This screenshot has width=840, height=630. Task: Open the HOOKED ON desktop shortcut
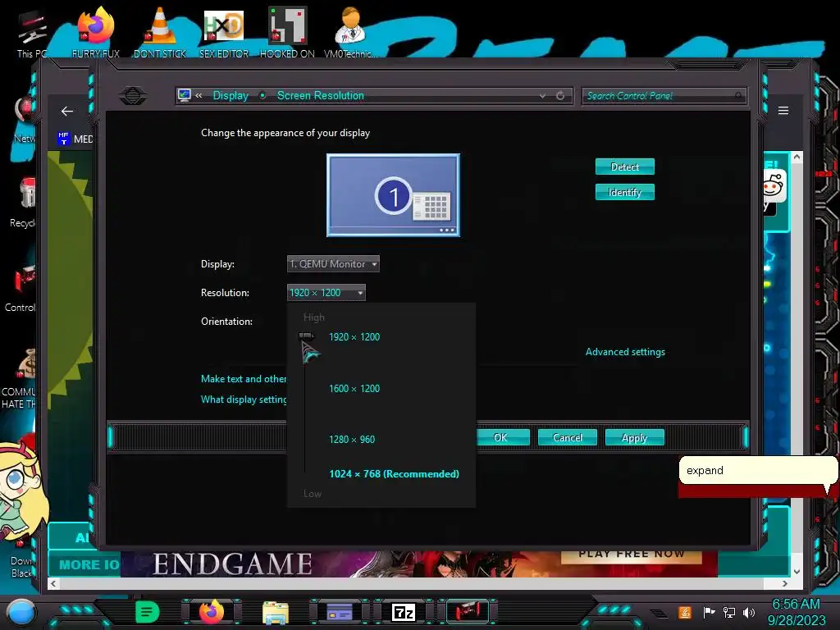point(287,32)
